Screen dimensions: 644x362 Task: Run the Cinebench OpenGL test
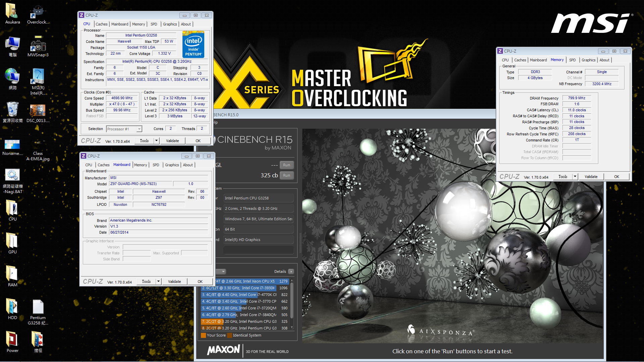coord(286,165)
